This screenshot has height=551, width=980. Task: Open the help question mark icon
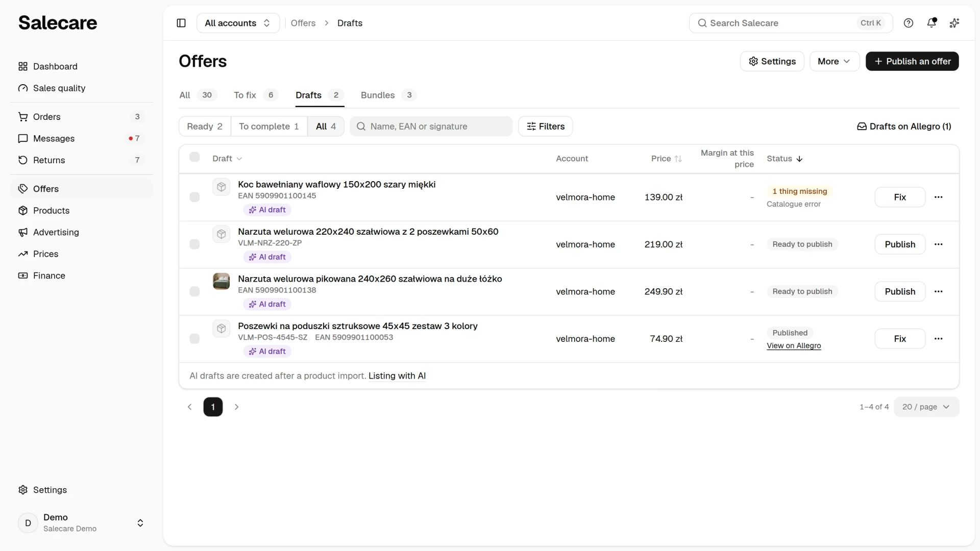click(909, 23)
